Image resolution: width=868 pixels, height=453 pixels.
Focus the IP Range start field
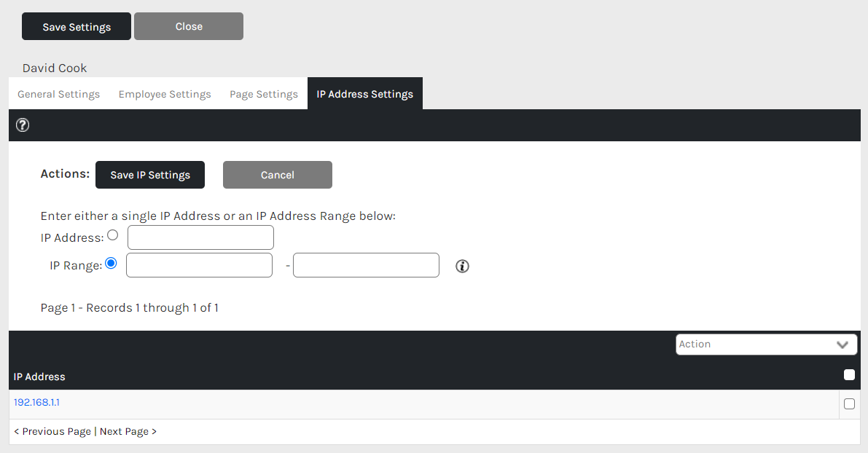[199, 265]
